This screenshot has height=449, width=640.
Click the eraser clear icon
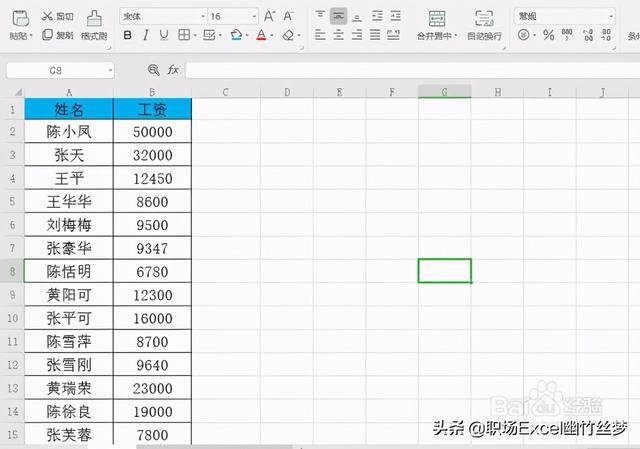point(288,35)
